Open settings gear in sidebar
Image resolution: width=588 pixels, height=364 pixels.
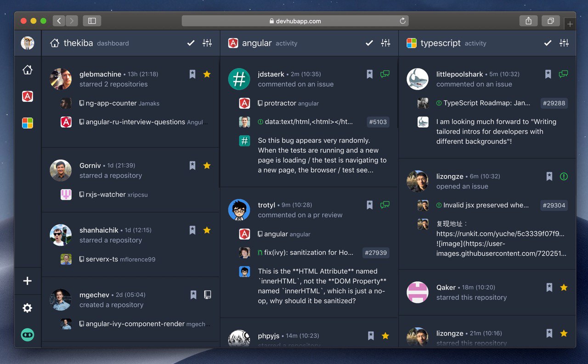[x=28, y=308]
